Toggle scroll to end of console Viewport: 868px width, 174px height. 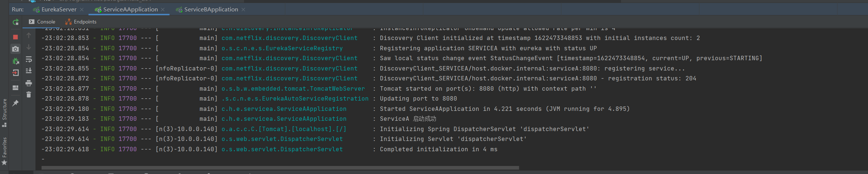tap(29, 71)
